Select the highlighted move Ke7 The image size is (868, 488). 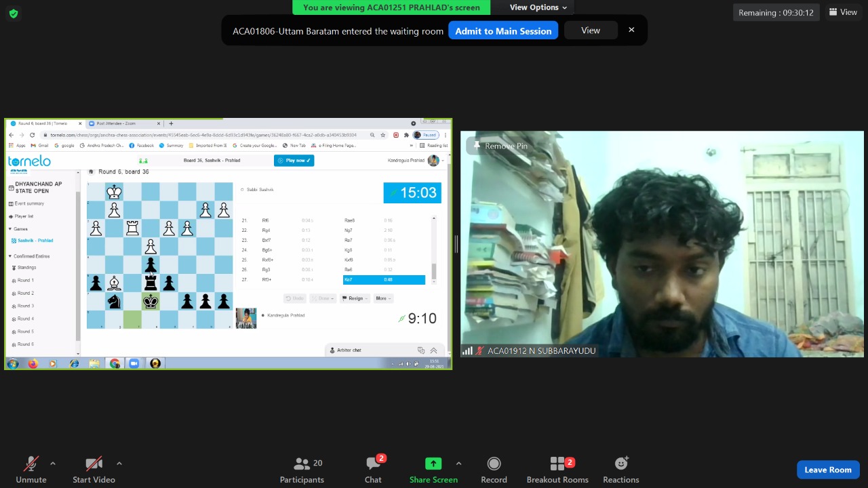point(384,280)
